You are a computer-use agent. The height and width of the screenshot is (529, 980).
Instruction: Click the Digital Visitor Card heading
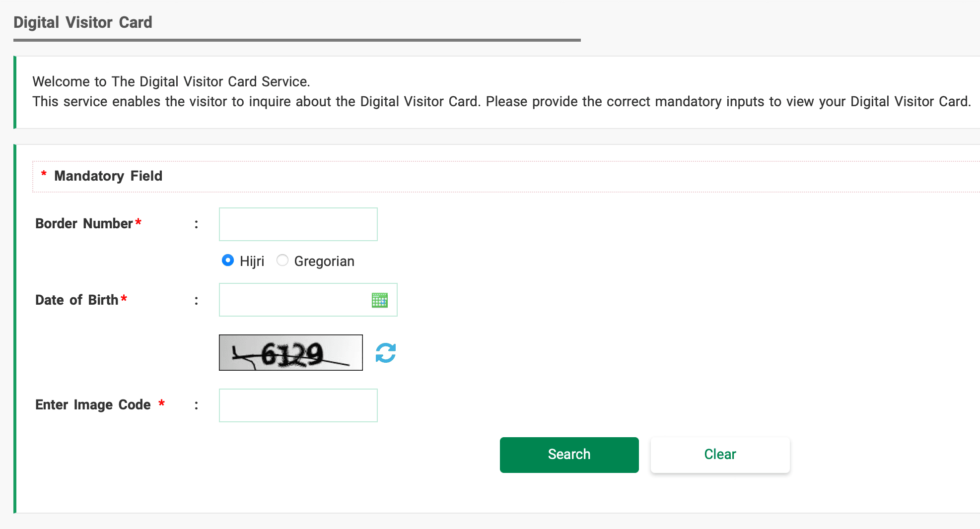(83, 22)
